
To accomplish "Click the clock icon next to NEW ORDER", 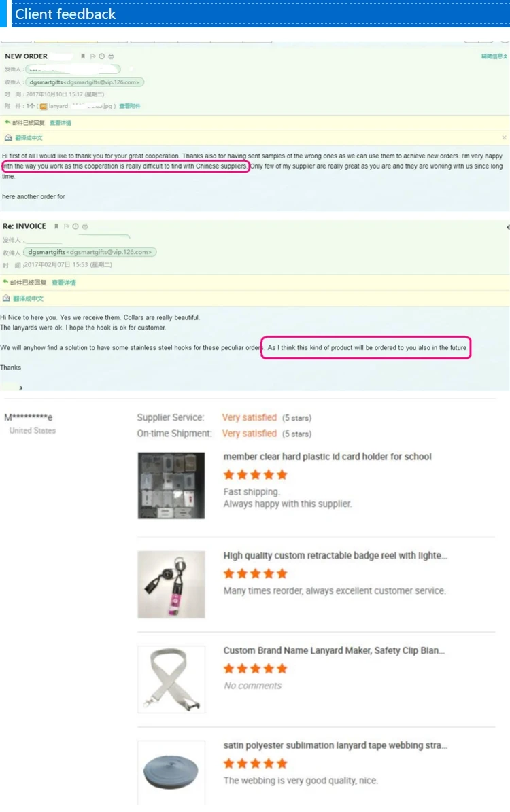I will coord(101,56).
